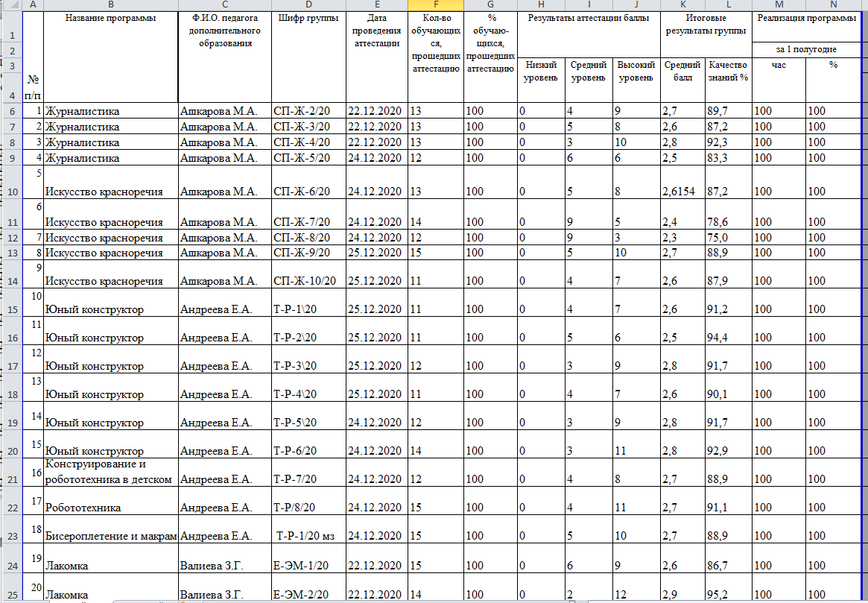Select column N header
Image resolution: width=868 pixels, height=603 pixels.
pos(834,5)
